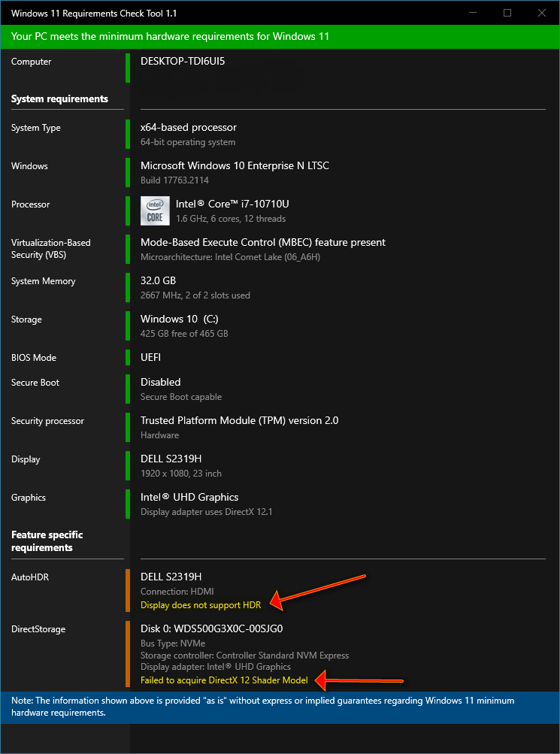The image size is (560, 754).
Task: Click the window title 'Windows 11 Requirements Check Tool 1.1'
Action: (x=94, y=14)
